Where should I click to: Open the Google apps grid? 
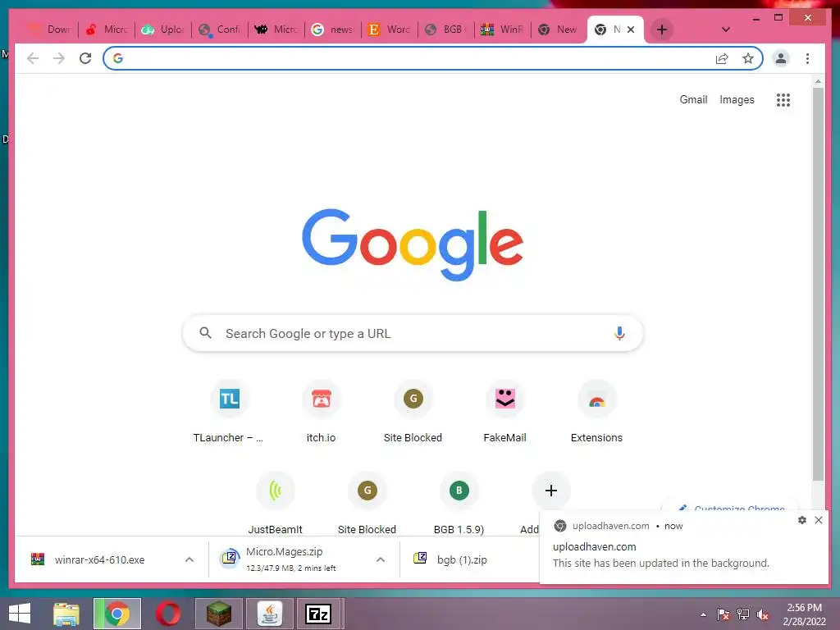(783, 99)
